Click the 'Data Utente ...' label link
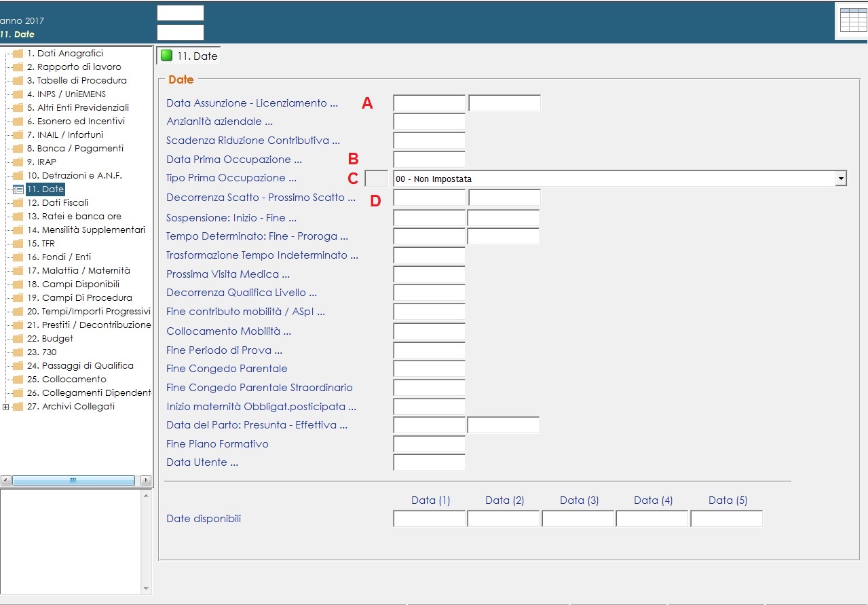Image resolution: width=868 pixels, height=605 pixels. 202,462
